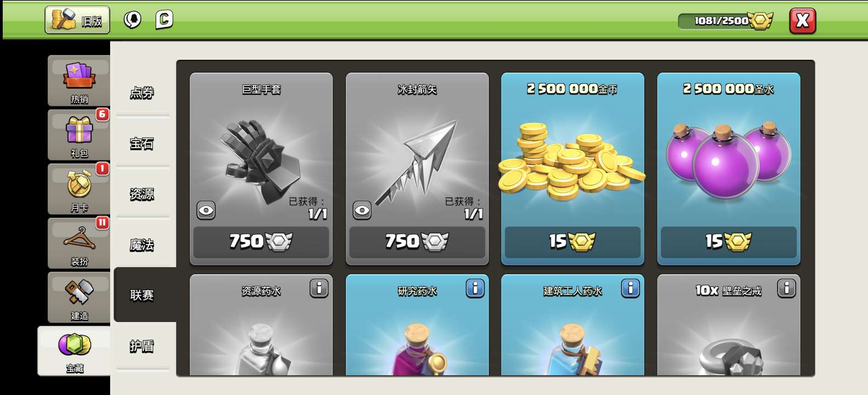Show info for 研究药水
Screen dimensions: 868x395
coord(475,288)
